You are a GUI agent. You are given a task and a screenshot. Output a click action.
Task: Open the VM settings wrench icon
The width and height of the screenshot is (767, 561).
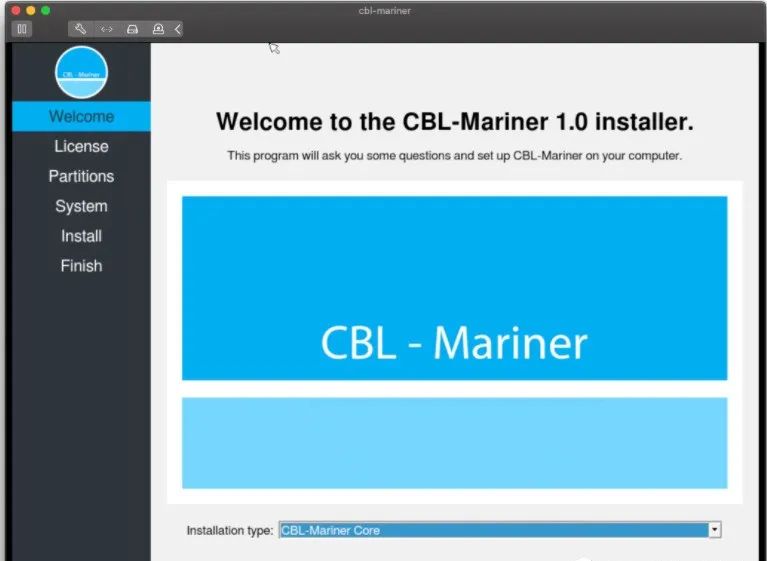click(80, 29)
